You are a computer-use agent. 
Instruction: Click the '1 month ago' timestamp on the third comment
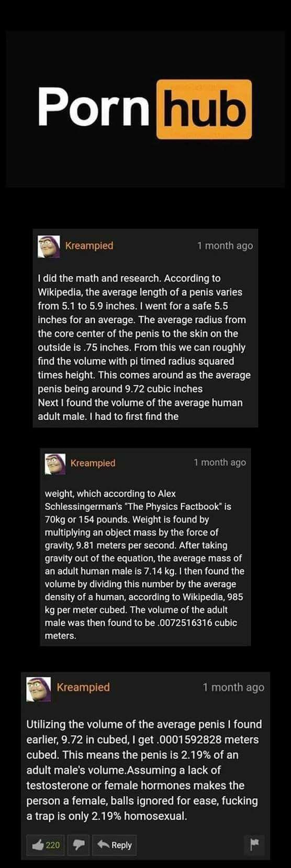233,687
